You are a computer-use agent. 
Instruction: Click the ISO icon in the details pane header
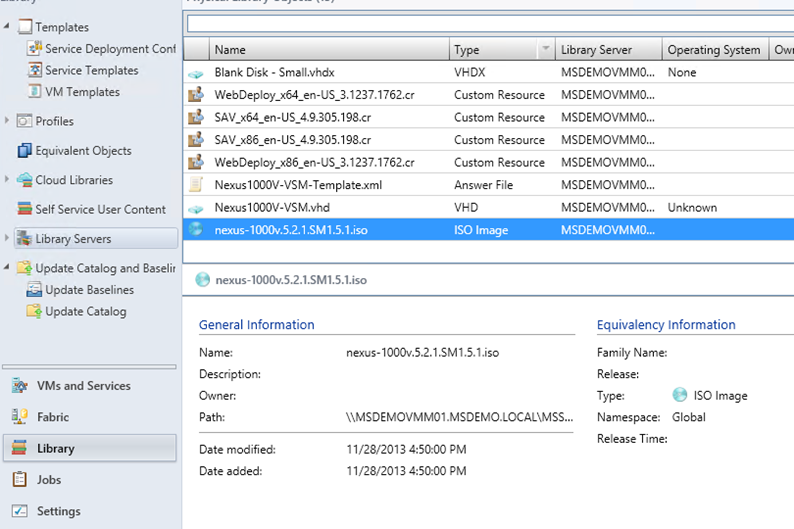[x=203, y=279]
